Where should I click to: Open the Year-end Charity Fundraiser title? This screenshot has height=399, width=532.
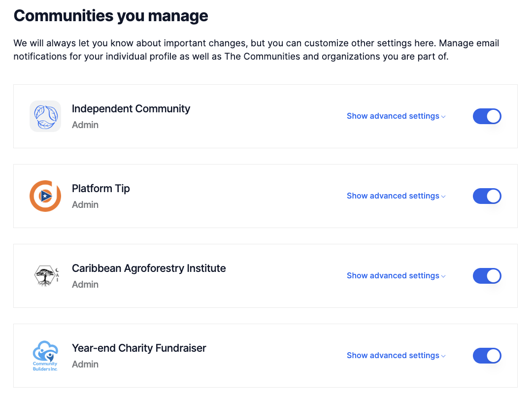139,348
